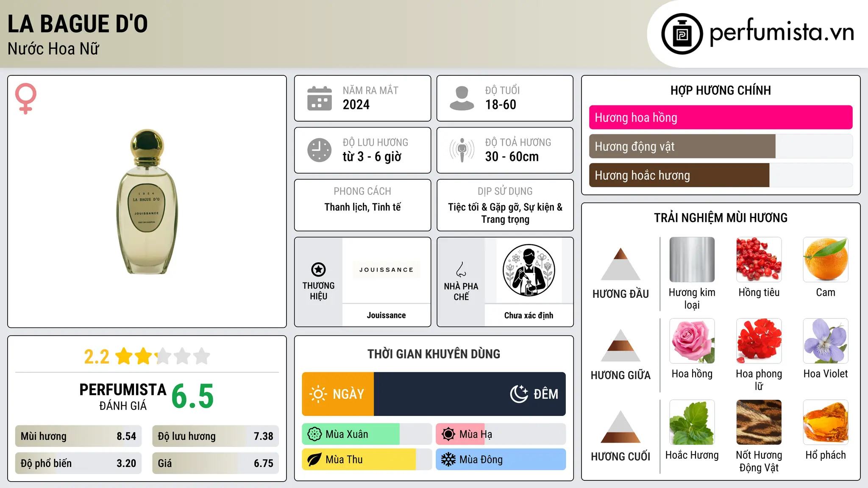The image size is (868, 488).
Task: Click the longevity value từ 3 - 6 giờ
Action: pos(372,157)
